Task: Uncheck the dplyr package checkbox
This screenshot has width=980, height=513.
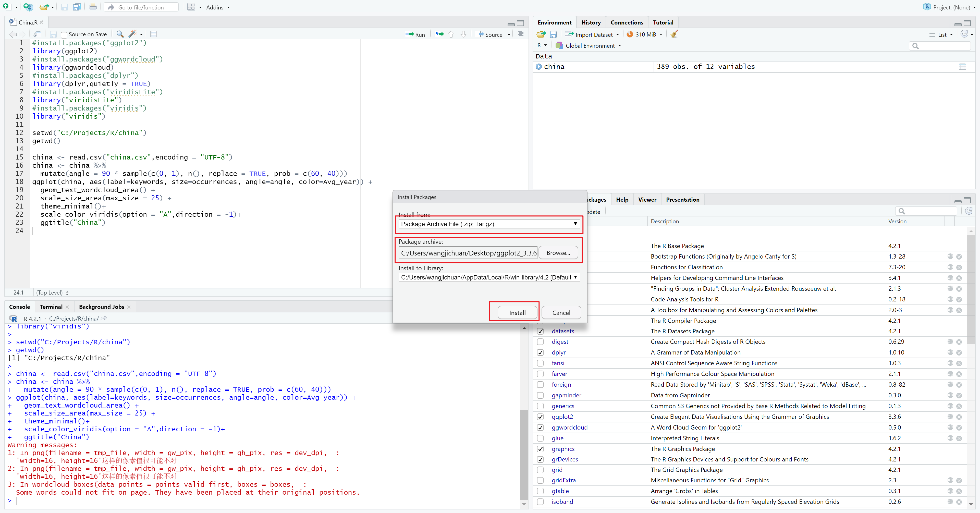Action: [x=540, y=352]
